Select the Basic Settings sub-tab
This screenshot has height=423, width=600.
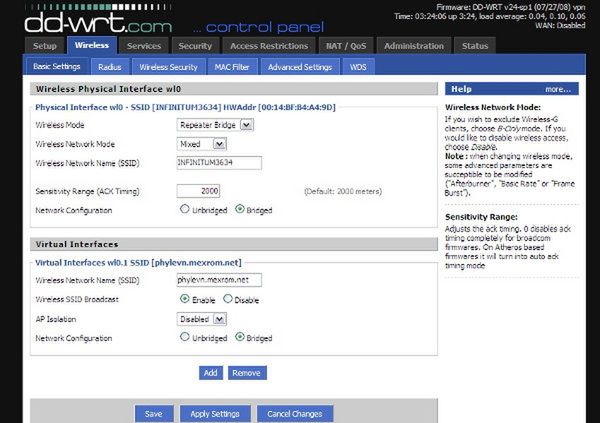[57, 67]
